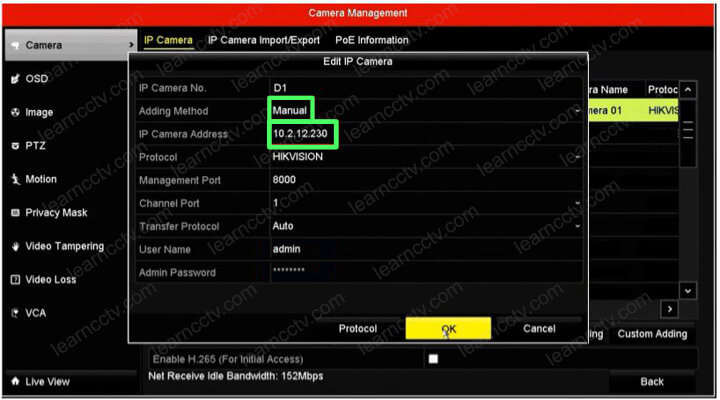Screen dimensions: 720x400
Task: Open the Camera section icon in sidebar
Action: point(14,46)
